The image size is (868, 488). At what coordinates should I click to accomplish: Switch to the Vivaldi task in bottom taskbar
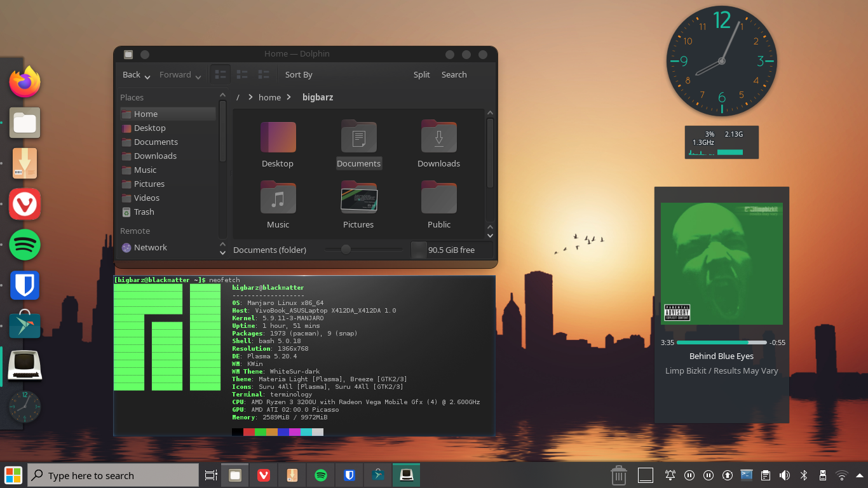[263, 475]
